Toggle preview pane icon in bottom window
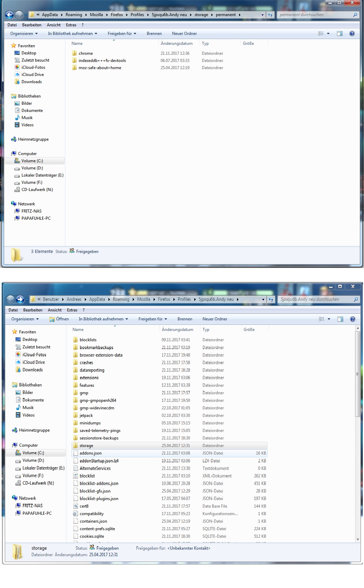The image size is (364, 588). (340, 319)
